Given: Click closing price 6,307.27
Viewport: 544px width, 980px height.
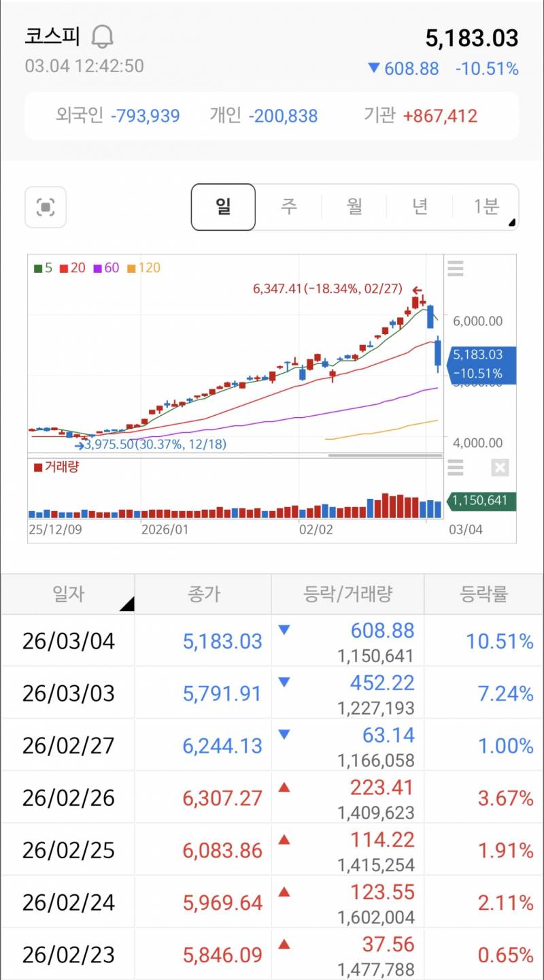Looking at the screenshot, I should click(222, 798).
